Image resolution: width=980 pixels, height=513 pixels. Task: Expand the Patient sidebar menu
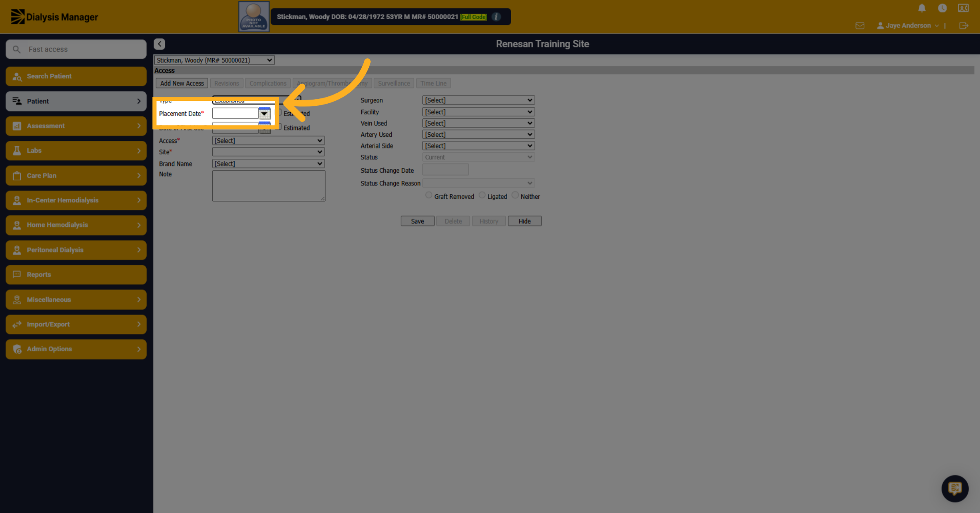click(x=76, y=101)
